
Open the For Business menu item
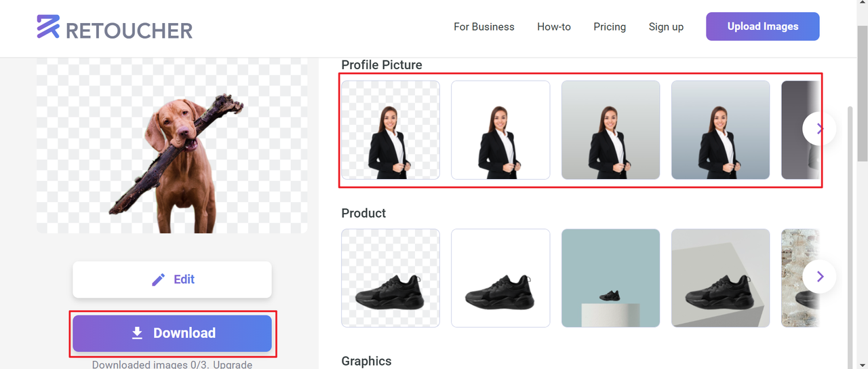coord(484,26)
